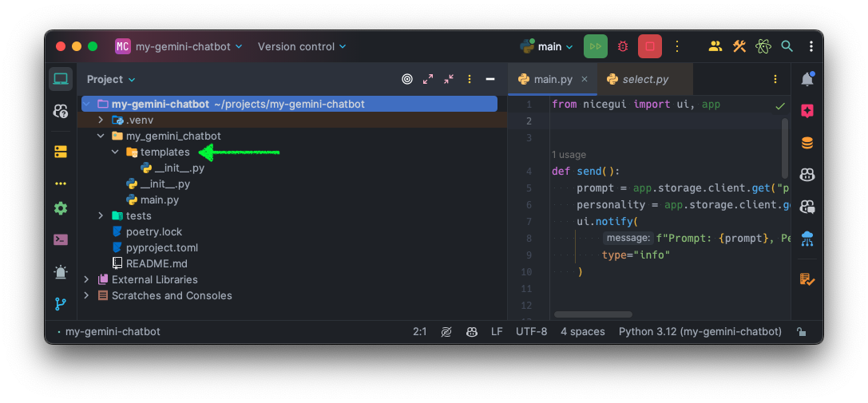Open the Search Everywhere magnifier icon

787,46
